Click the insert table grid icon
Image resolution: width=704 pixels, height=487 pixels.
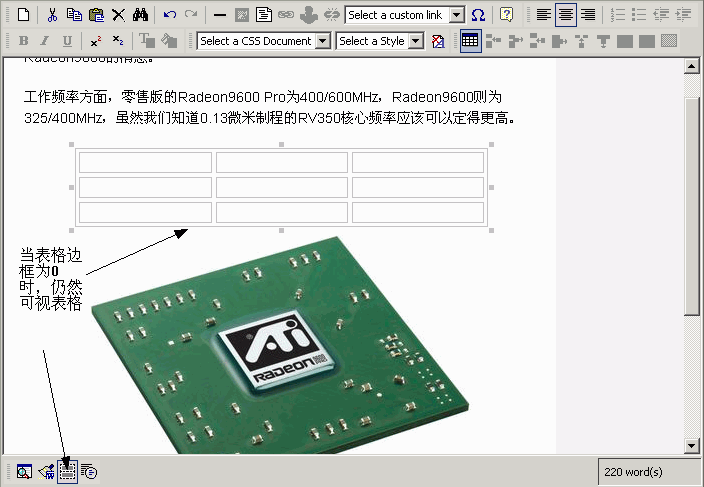[470, 41]
